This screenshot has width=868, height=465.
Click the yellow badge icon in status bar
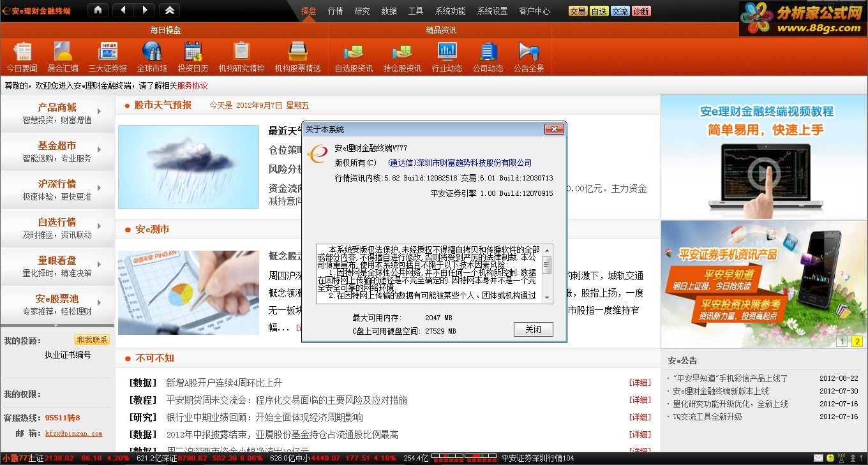[830, 458]
